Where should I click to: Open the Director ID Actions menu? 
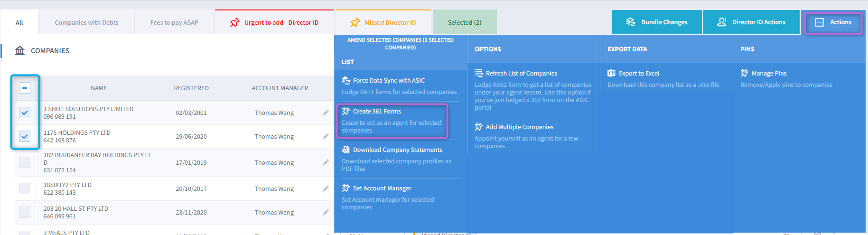pos(751,22)
